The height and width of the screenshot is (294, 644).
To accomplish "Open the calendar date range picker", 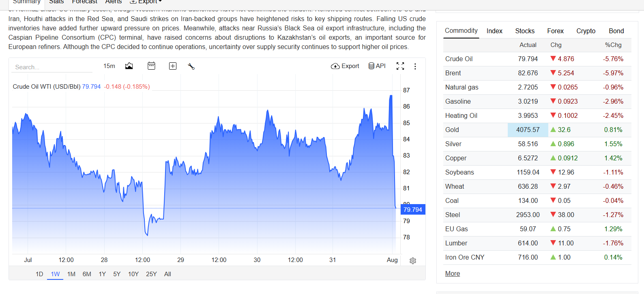I will click(151, 66).
